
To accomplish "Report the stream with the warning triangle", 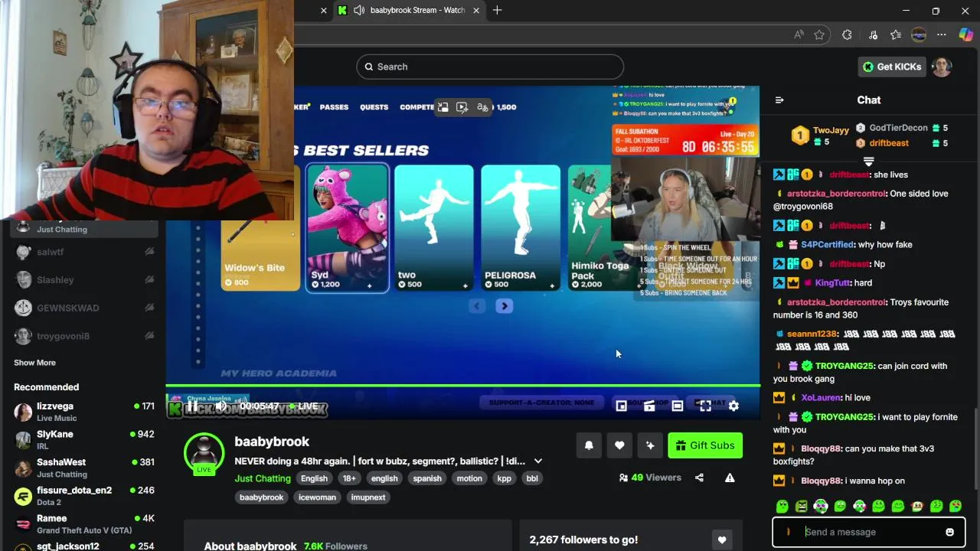I will 730,478.
